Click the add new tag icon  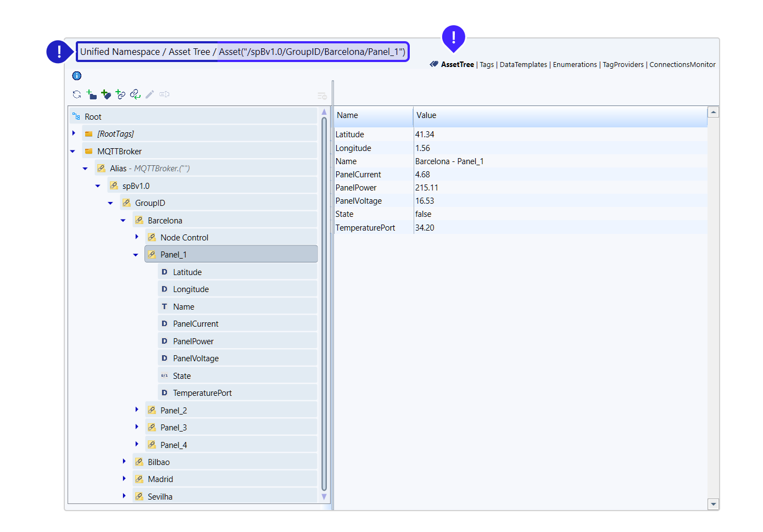[106, 94]
